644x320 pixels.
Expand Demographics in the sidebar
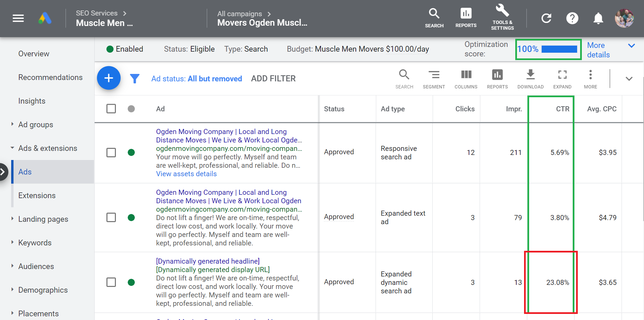[13, 290]
